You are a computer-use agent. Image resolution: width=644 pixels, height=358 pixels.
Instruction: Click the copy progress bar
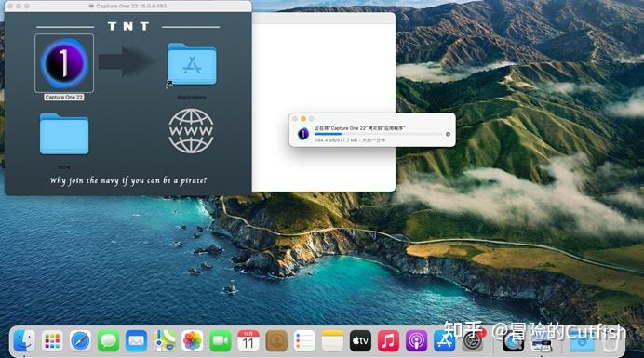pyautogui.click(x=378, y=134)
